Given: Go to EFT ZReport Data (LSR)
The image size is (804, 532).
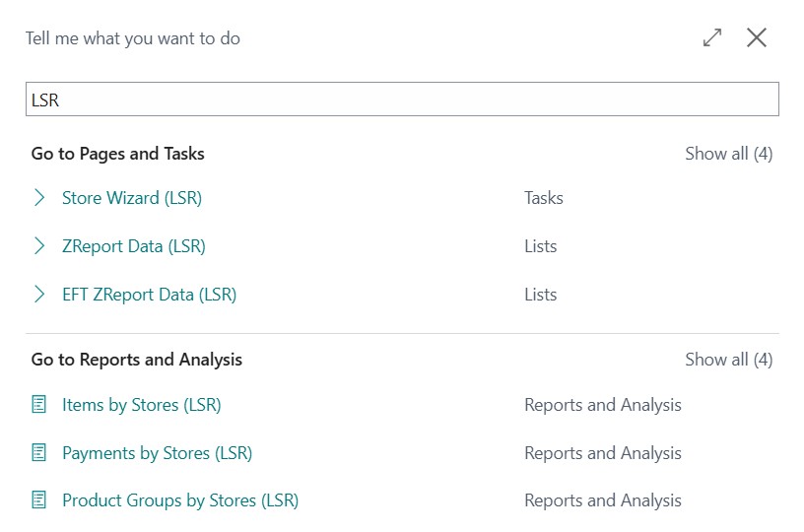Looking at the screenshot, I should coord(149,295).
